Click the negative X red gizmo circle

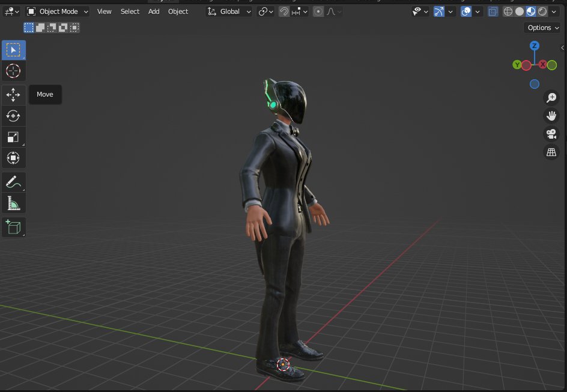coord(526,65)
